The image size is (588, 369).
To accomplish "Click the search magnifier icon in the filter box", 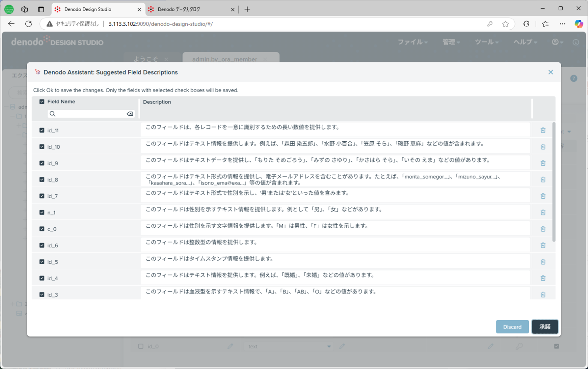I will [53, 114].
